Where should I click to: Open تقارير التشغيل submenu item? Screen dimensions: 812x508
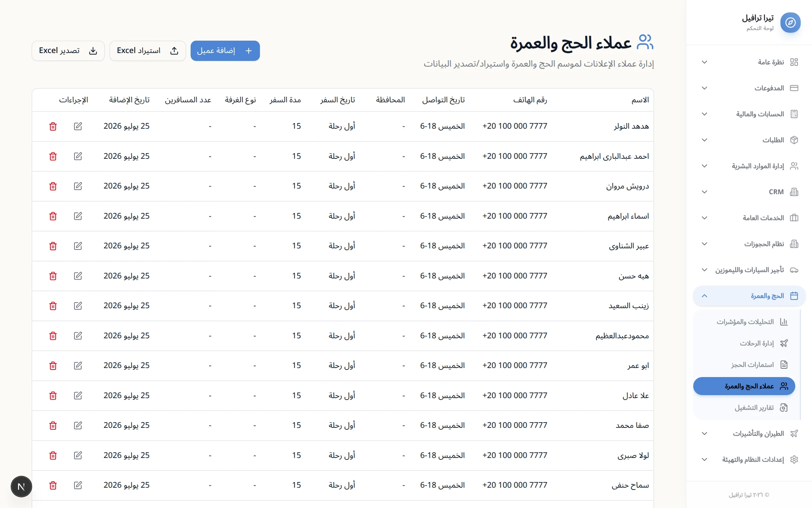coord(744,408)
